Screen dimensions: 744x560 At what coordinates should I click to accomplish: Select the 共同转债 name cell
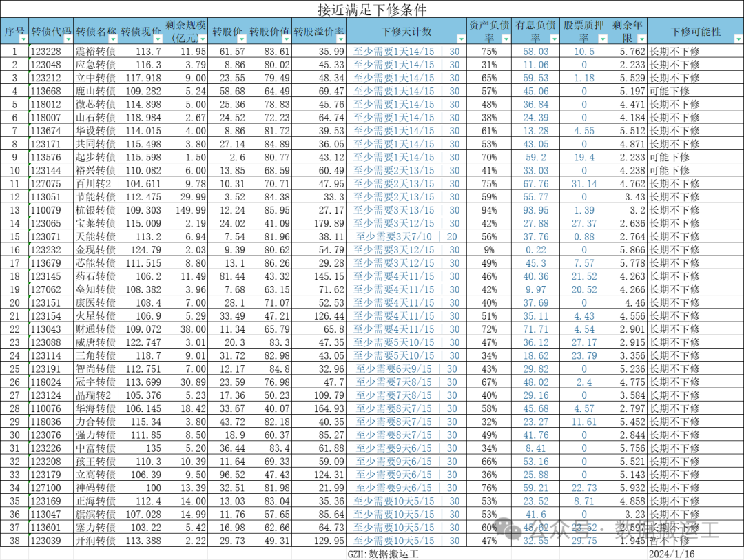pos(96,144)
